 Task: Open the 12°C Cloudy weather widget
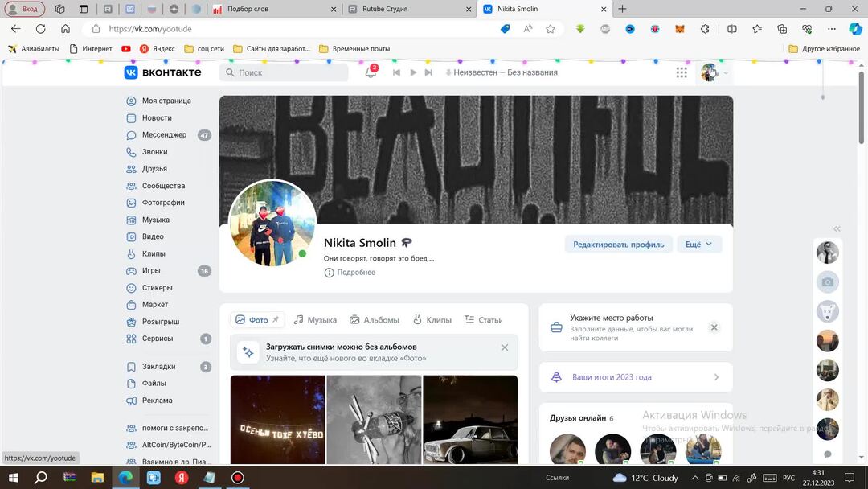[x=645, y=478]
